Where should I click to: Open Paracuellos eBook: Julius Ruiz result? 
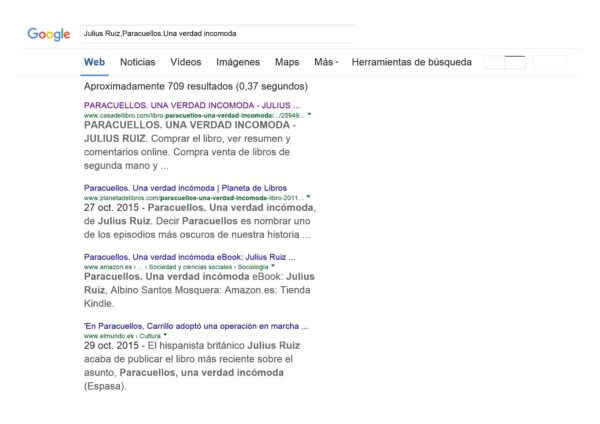189,257
